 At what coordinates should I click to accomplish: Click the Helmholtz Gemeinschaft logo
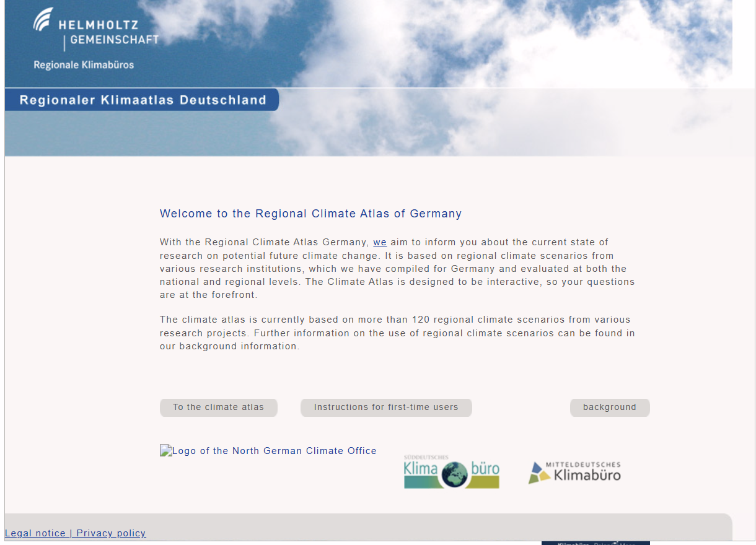coord(96,28)
